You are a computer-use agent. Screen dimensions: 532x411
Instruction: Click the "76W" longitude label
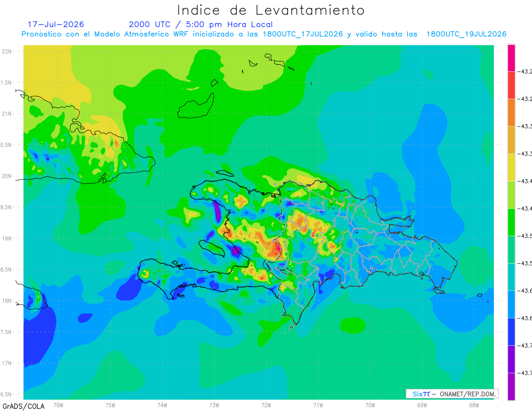pyautogui.click(x=58, y=405)
